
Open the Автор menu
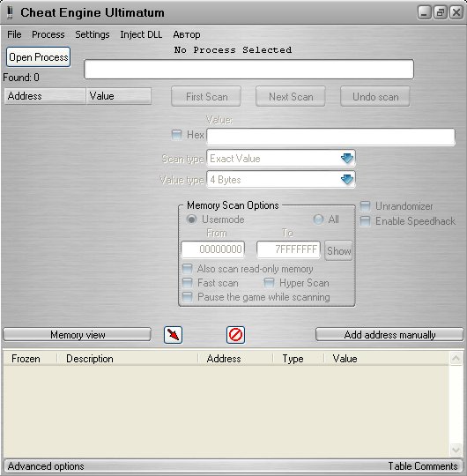(187, 34)
